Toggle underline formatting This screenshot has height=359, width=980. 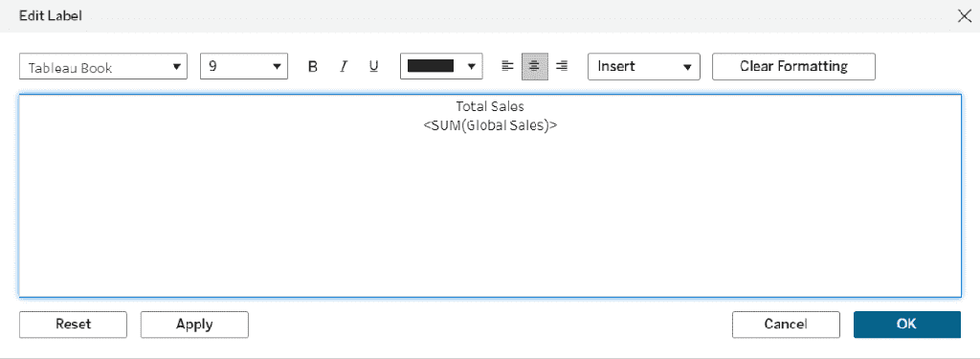point(374,66)
